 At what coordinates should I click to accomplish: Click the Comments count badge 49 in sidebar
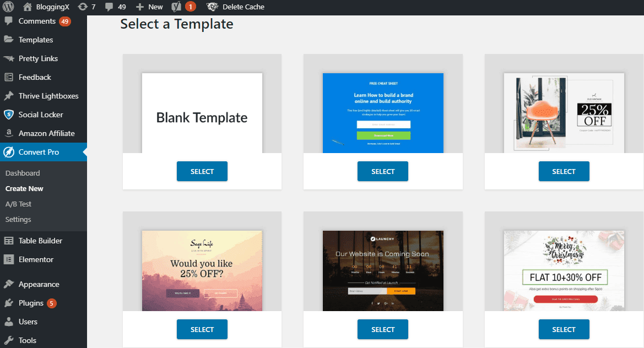click(x=65, y=21)
